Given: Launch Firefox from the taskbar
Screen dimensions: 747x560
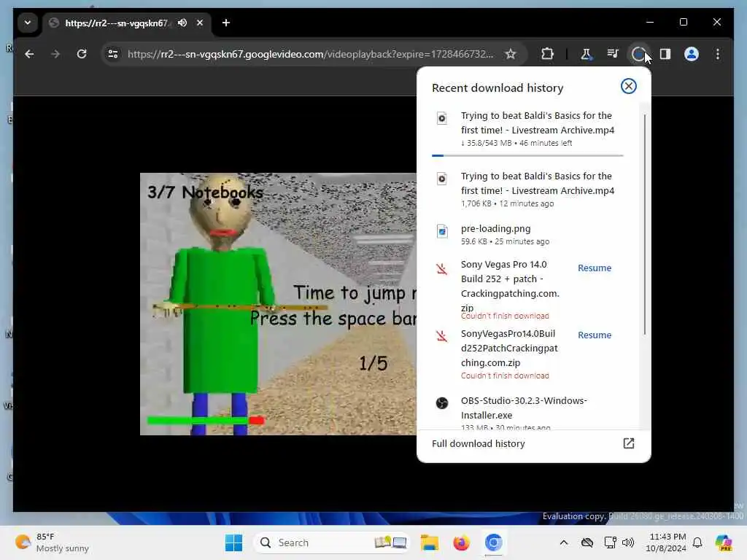Looking at the screenshot, I should point(461,542).
